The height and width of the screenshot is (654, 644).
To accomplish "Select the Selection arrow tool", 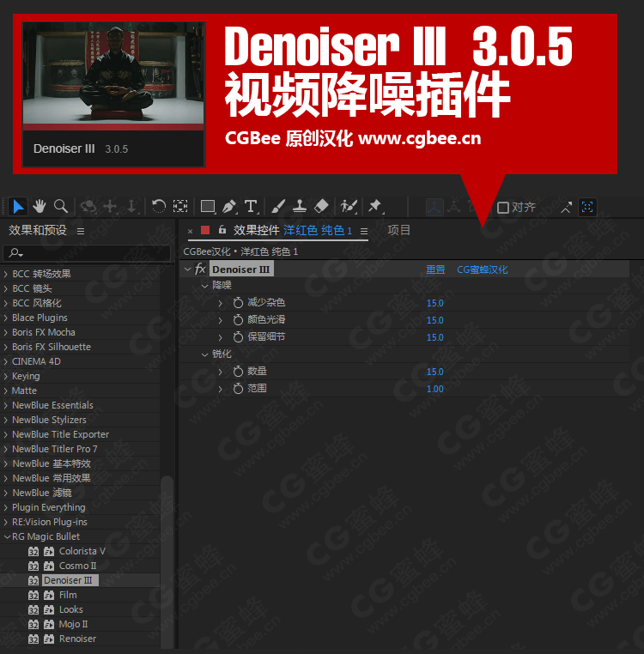I will (18, 207).
